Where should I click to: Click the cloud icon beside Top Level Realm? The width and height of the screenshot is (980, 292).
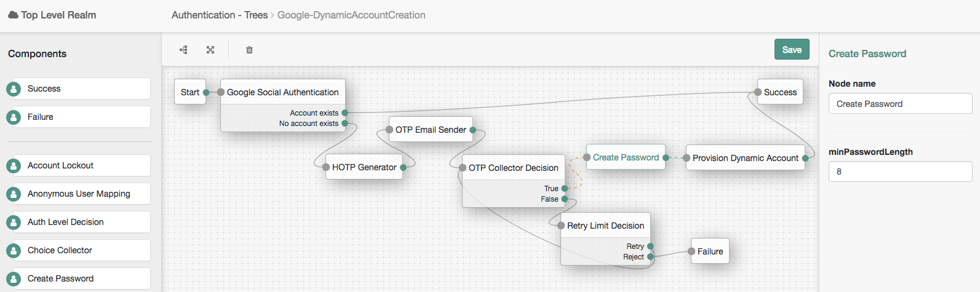(13, 15)
